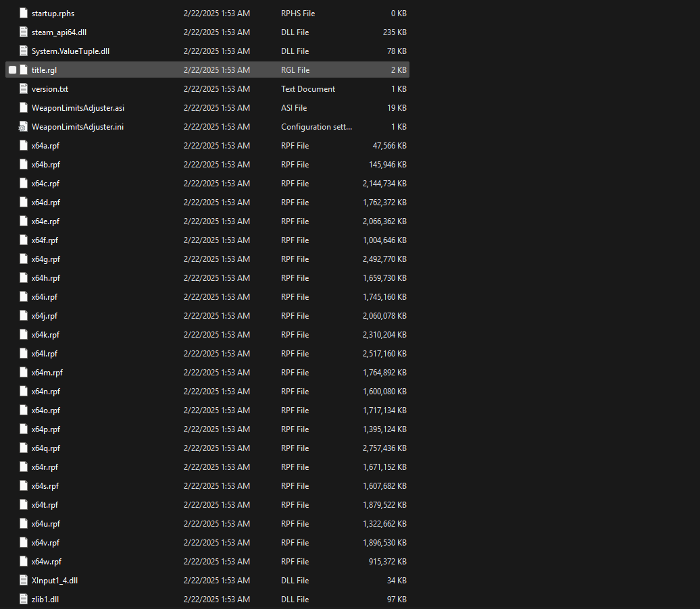Click the steam_api64.dll file icon
700x609 pixels.
24,32
